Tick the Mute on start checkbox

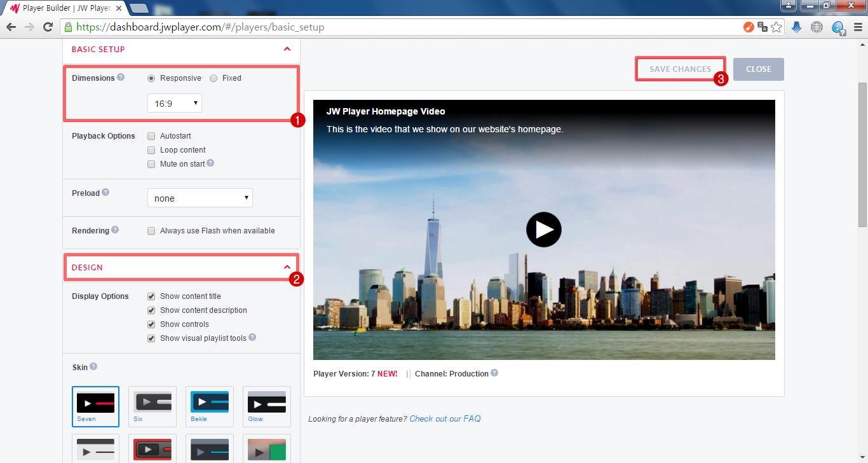pos(151,164)
